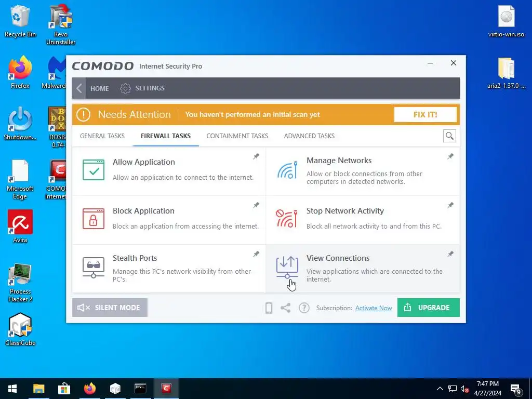Viewport: 532px width, 399px height.
Task: Click the mobile phone icon
Action: pos(269,308)
